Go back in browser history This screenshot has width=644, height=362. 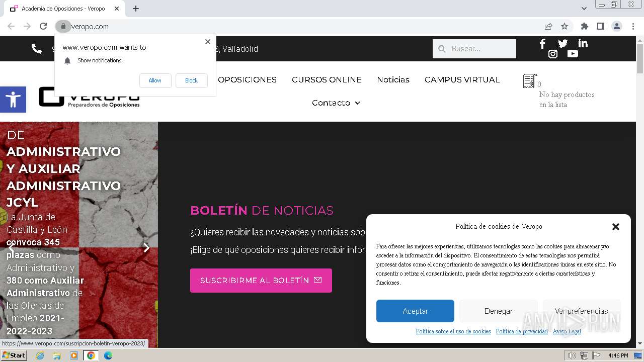click(11, 26)
